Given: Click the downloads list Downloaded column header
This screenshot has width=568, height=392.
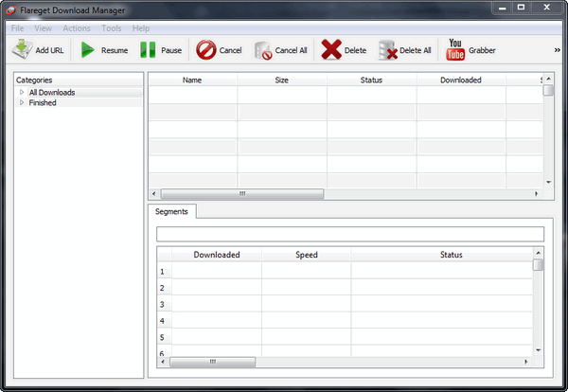Looking at the screenshot, I should (x=461, y=80).
